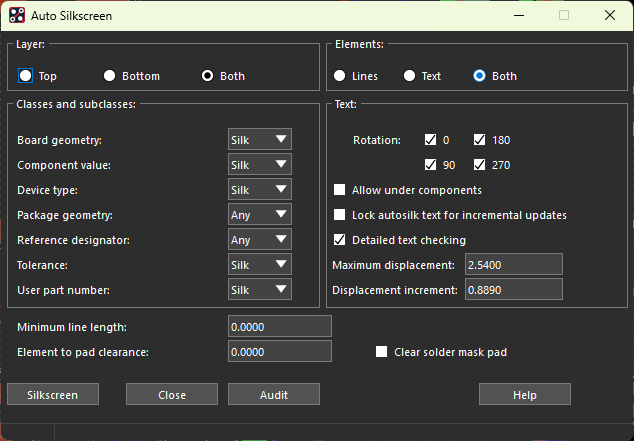Open the Reference designator dropdown

tap(260, 240)
